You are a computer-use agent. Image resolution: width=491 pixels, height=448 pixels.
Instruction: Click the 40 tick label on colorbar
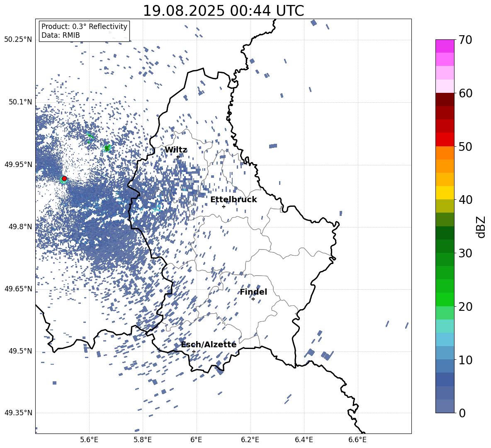[465, 200]
